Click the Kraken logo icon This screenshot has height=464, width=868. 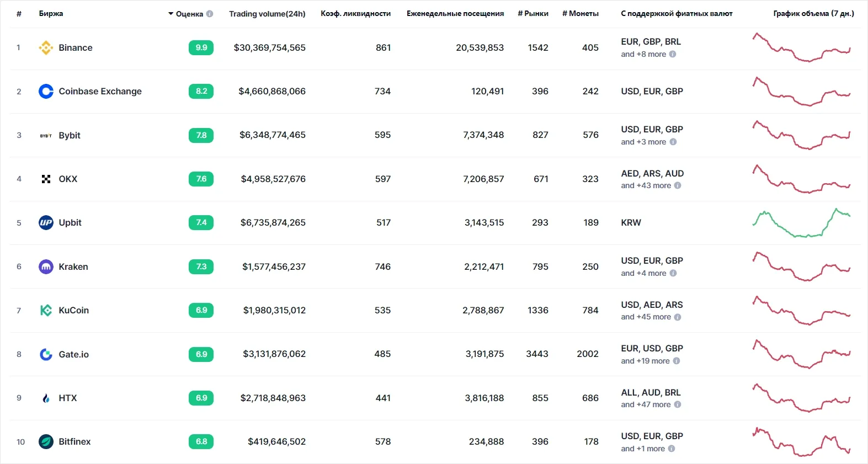(x=46, y=266)
